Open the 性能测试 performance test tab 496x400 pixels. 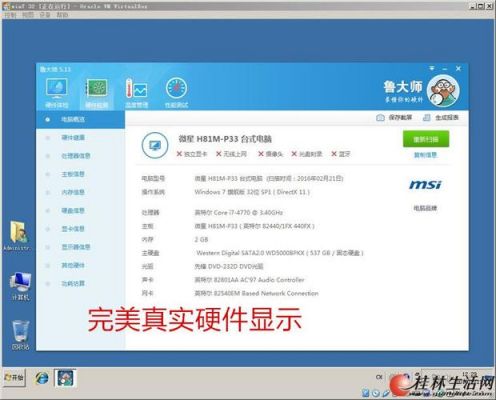[176, 93]
